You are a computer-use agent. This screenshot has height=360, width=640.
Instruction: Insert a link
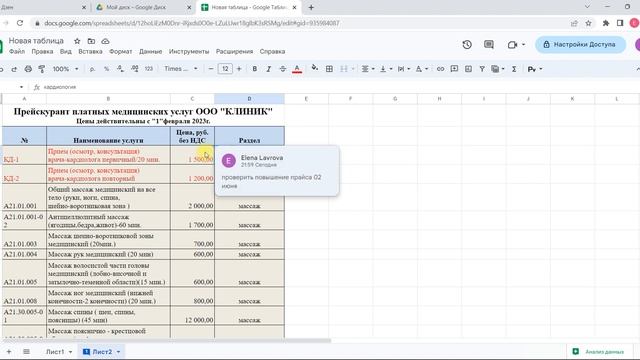click(440, 69)
